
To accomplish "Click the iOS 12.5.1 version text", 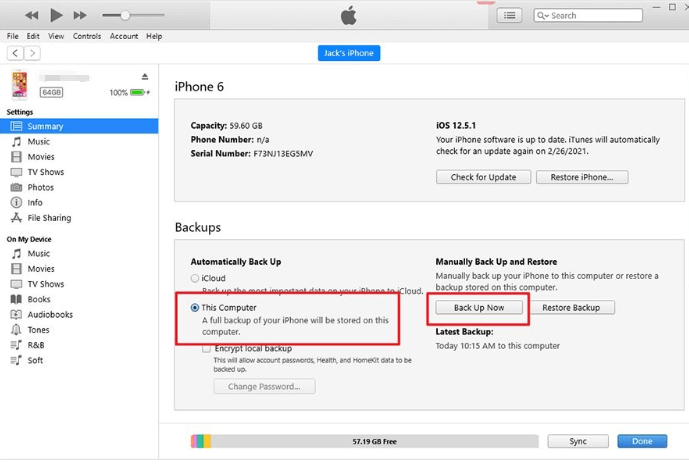I will tap(456, 126).
